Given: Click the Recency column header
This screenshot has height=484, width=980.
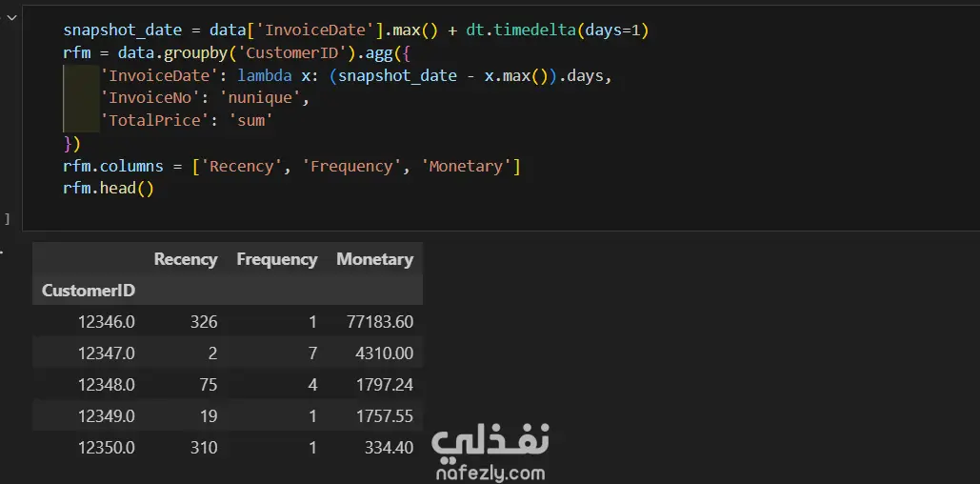Looking at the screenshot, I should coord(186,259).
